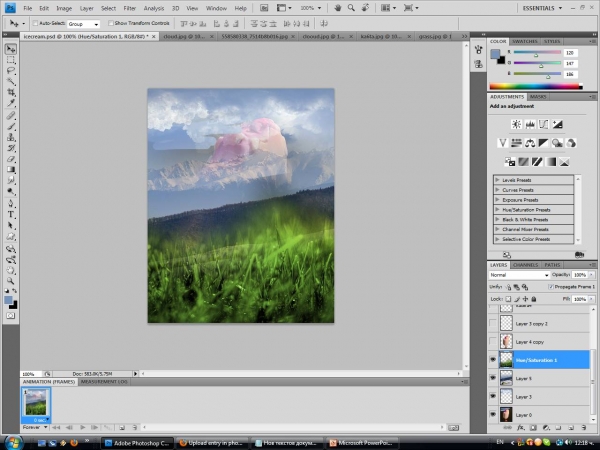Select the Healing Brush tool
The height and width of the screenshot is (450, 600).
pos(11,116)
